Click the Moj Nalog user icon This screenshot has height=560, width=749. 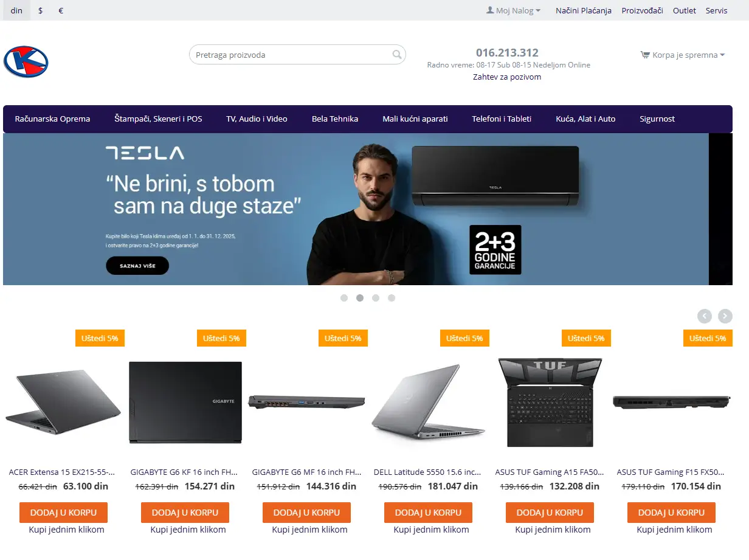[x=490, y=10]
